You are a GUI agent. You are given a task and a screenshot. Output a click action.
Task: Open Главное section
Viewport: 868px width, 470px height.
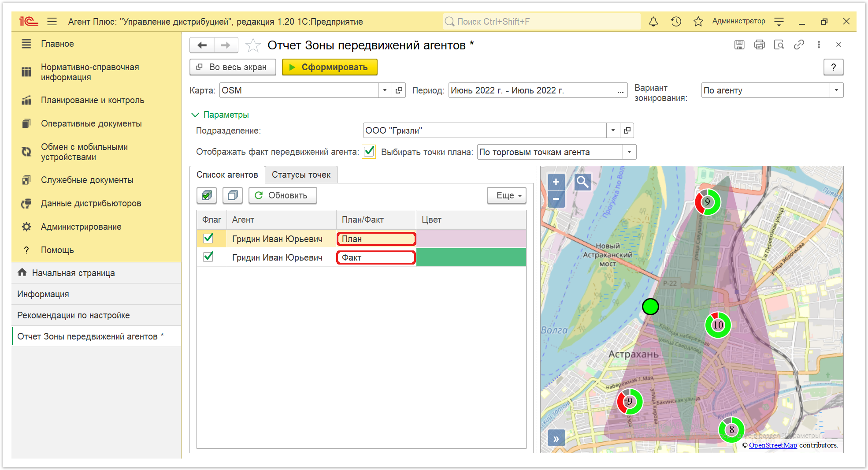[x=57, y=44]
